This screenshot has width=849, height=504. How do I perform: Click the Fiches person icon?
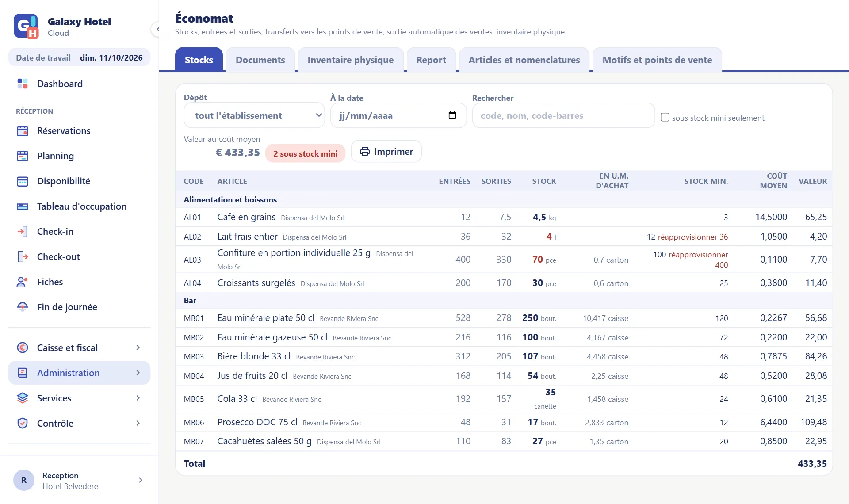23,282
